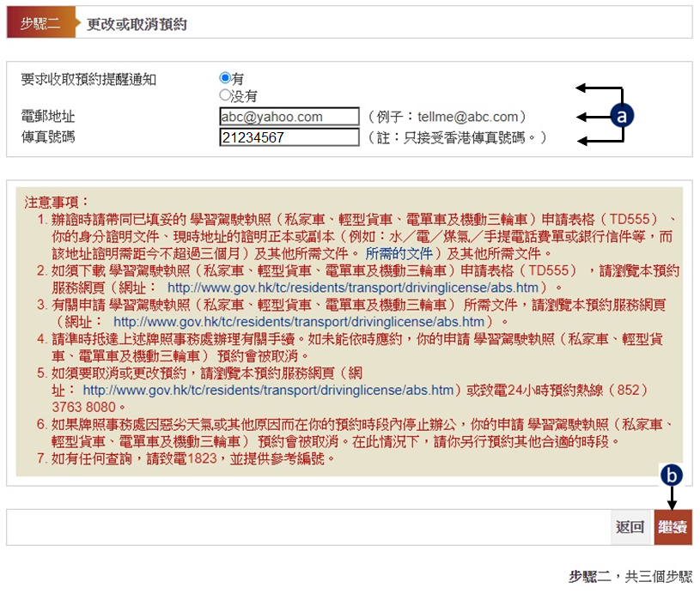Open the gov.hk URL in note 5

pos(268,390)
